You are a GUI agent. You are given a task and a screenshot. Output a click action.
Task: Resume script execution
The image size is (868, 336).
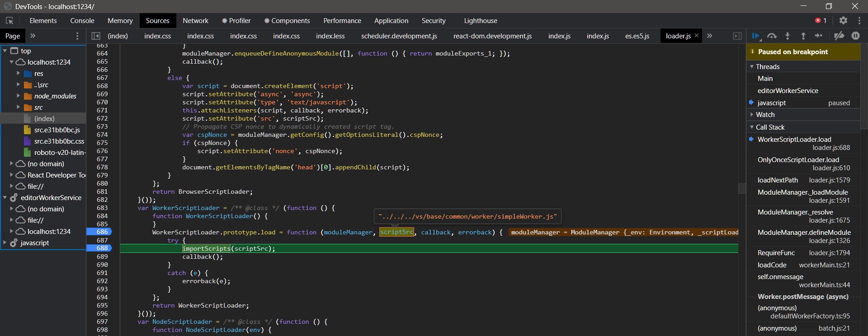tap(756, 36)
